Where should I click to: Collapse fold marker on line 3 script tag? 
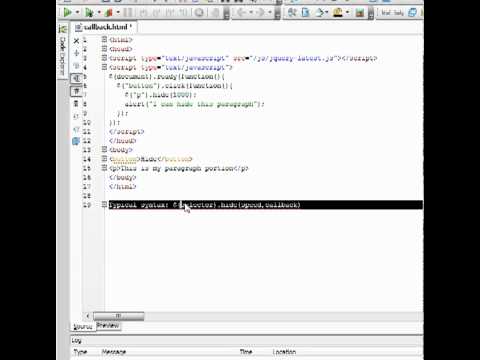(104, 58)
